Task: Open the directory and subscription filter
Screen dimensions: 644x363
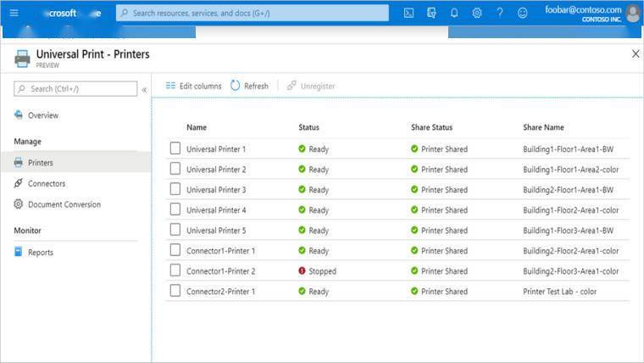Action: point(431,13)
